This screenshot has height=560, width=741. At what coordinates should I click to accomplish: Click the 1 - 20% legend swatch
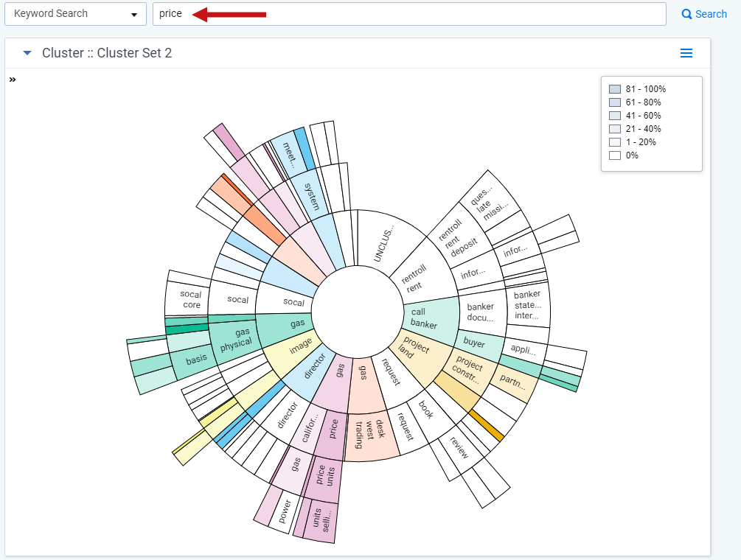tap(615, 141)
